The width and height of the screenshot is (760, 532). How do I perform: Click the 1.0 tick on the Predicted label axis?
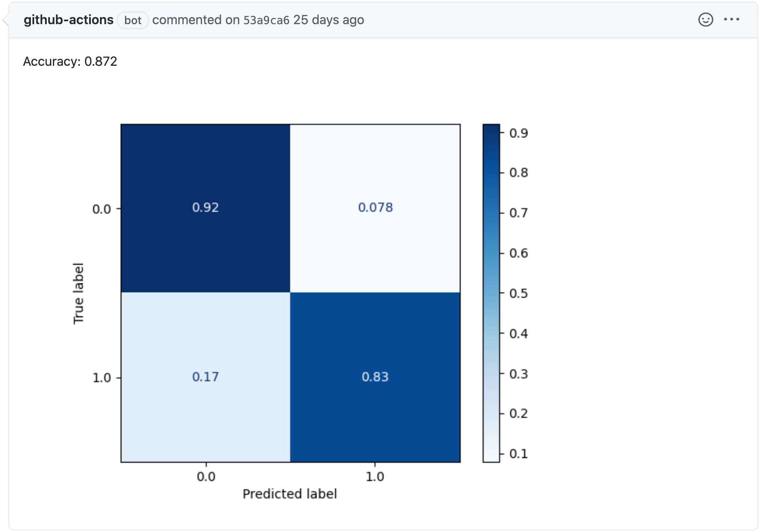tap(375, 477)
